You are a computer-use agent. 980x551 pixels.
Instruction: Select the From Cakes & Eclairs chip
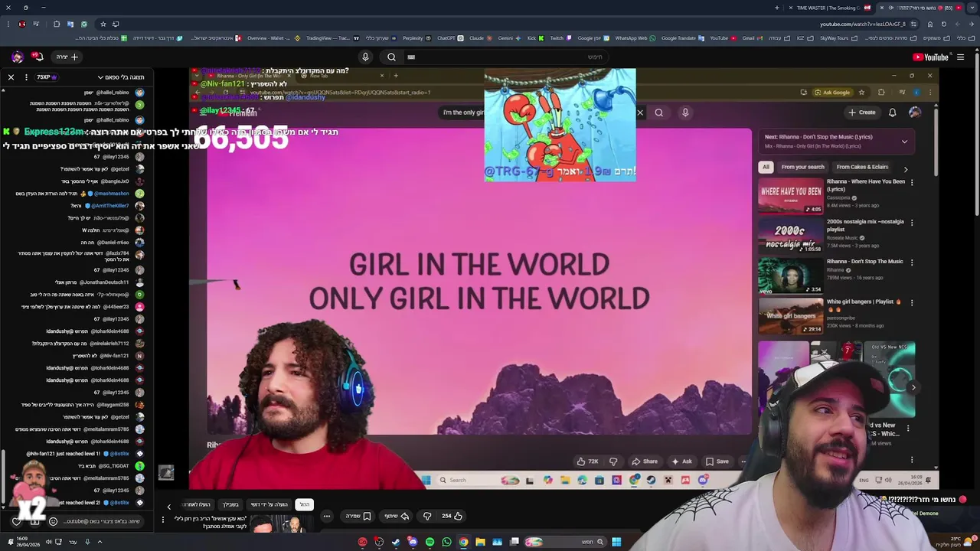862,167
